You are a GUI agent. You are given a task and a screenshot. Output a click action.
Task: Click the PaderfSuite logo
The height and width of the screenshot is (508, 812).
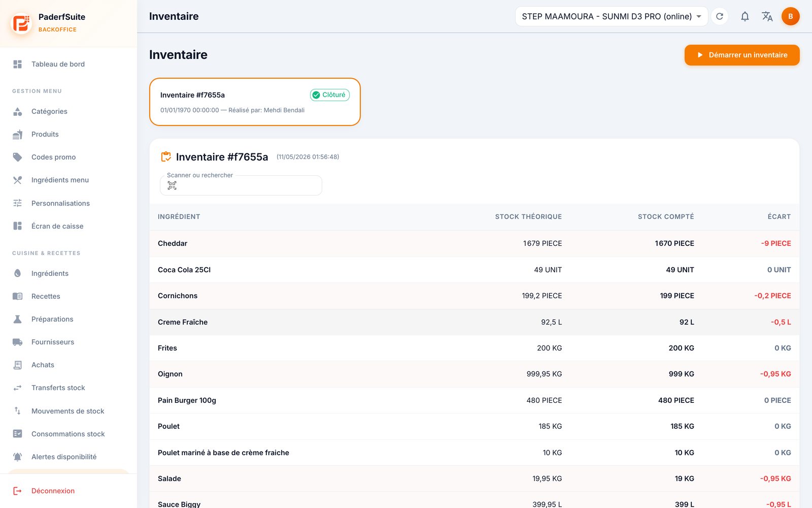22,23
